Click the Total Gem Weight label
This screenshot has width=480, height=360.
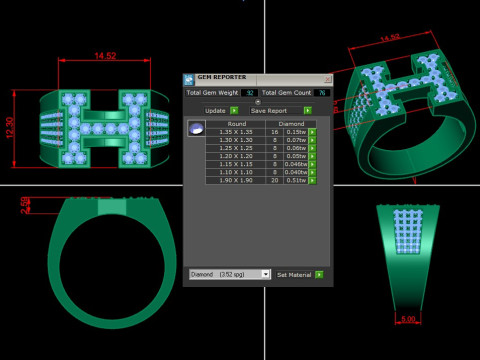tap(212, 93)
